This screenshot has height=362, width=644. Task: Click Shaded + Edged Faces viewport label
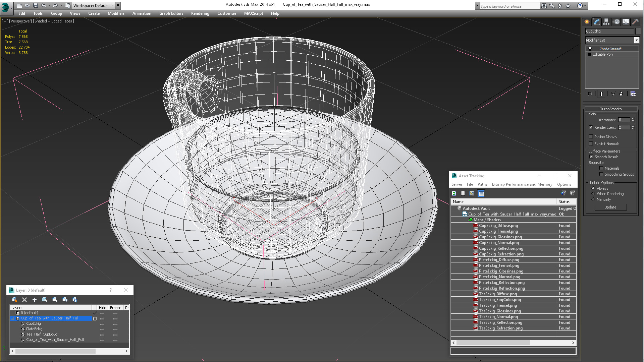54,21
